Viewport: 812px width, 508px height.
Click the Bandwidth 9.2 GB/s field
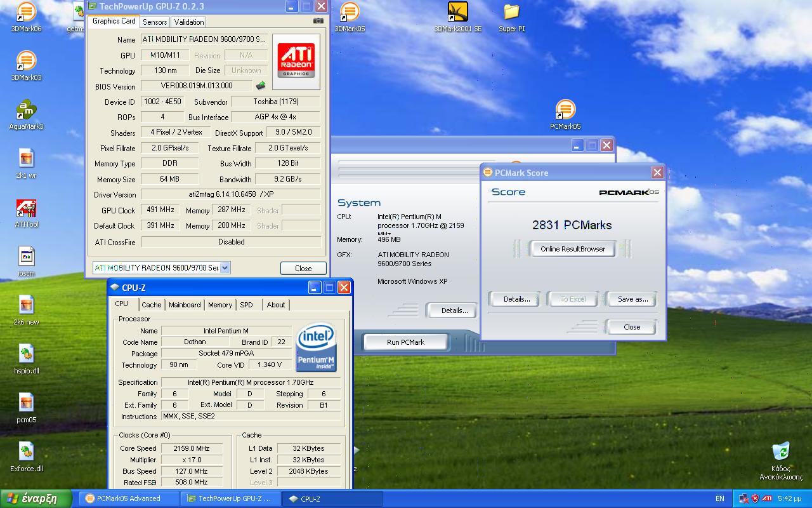[x=288, y=179]
